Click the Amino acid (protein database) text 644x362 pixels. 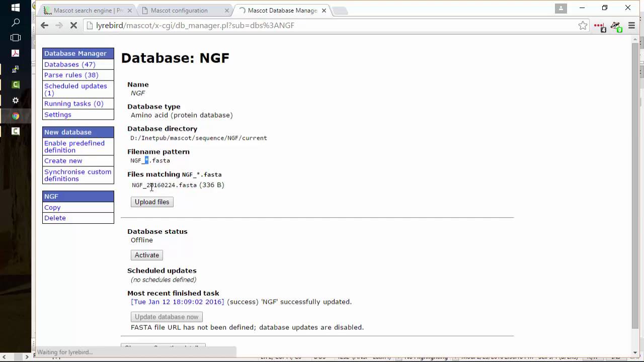pos(182,115)
